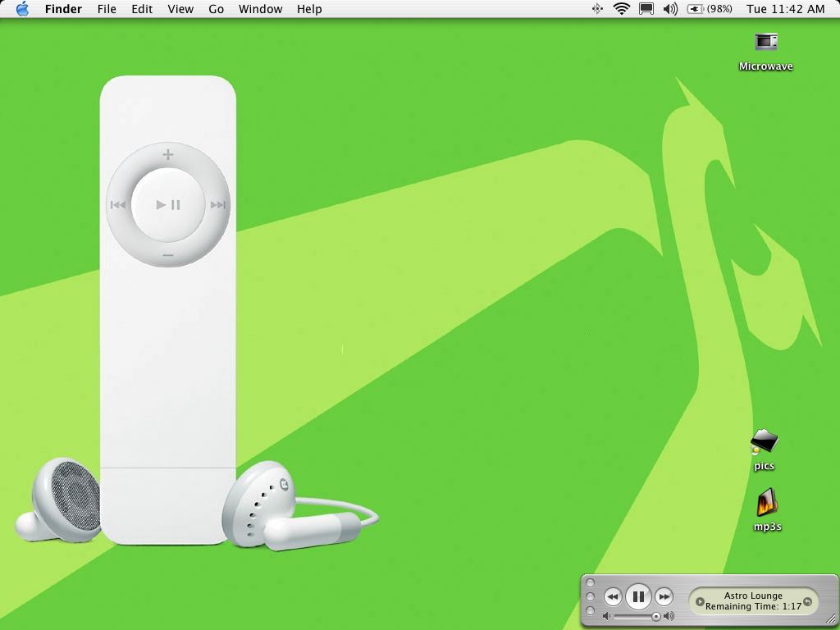
Task: Open the Displays menu bar icon
Action: point(646,9)
